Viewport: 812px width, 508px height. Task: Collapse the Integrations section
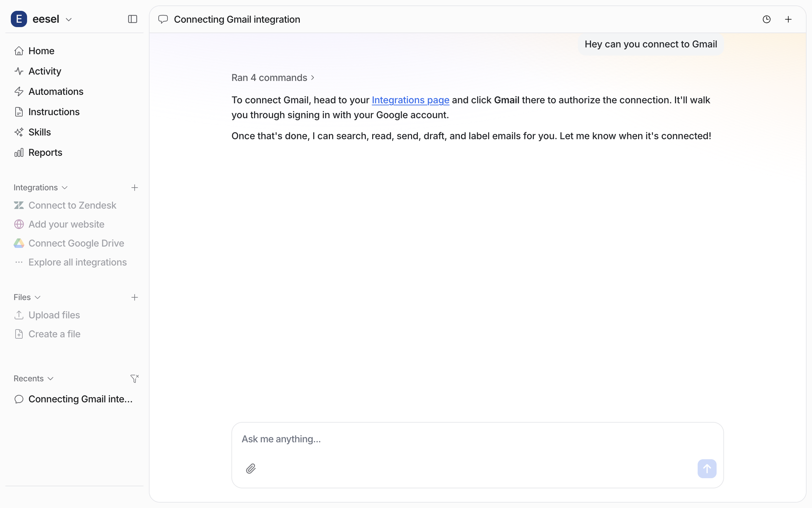point(41,188)
